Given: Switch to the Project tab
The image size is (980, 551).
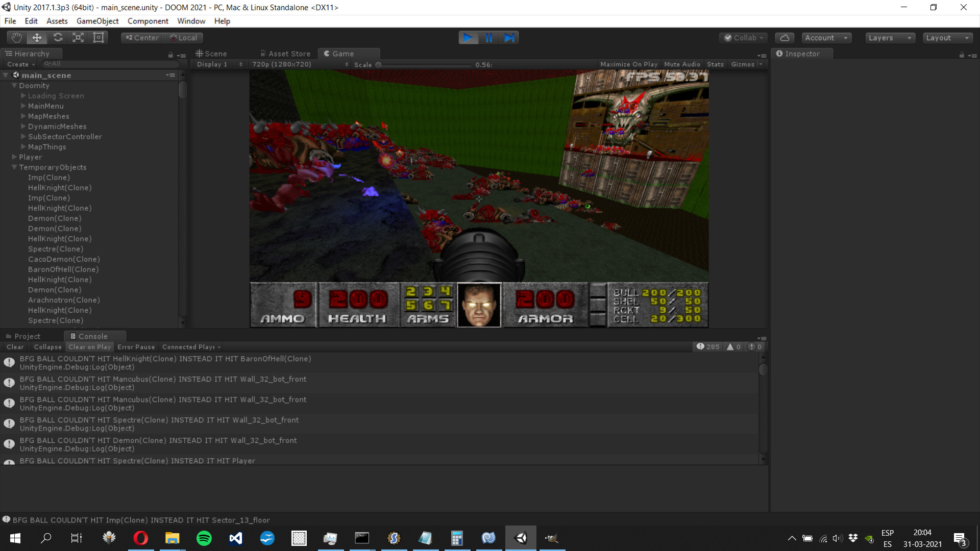Looking at the screenshot, I should (x=23, y=336).
